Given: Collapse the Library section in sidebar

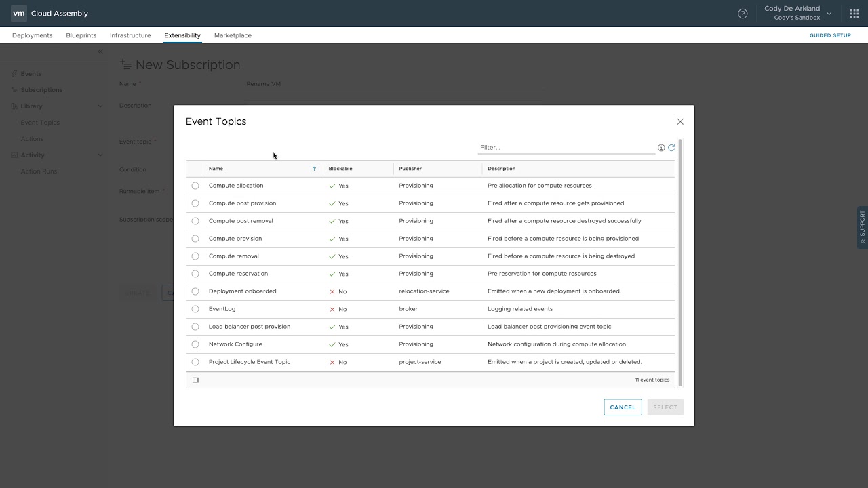Looking at the screenshot, I should 100,106.
